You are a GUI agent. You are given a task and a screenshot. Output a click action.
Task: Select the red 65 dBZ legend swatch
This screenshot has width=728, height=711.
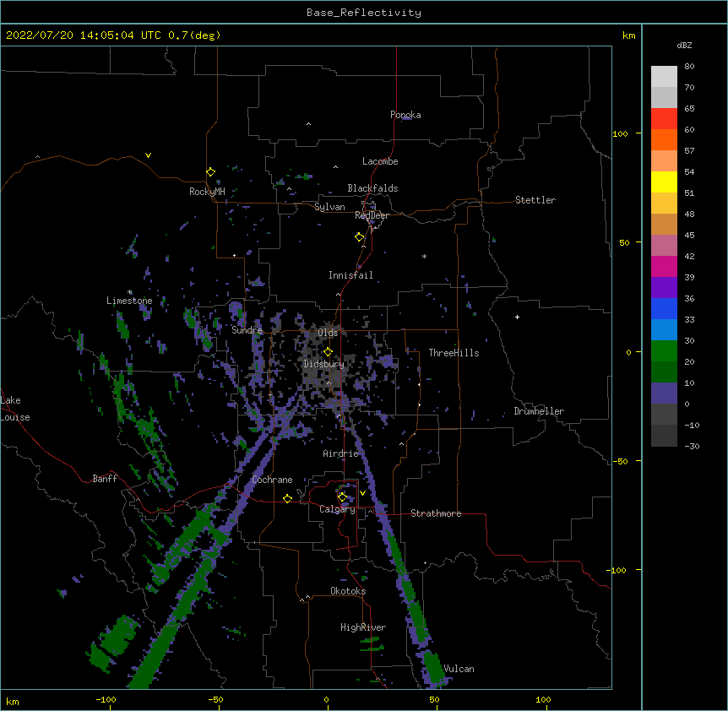pos(664,119)
